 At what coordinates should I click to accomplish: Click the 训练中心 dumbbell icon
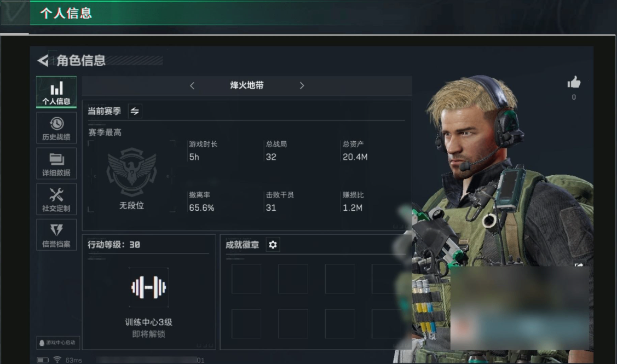pos(149,288)
